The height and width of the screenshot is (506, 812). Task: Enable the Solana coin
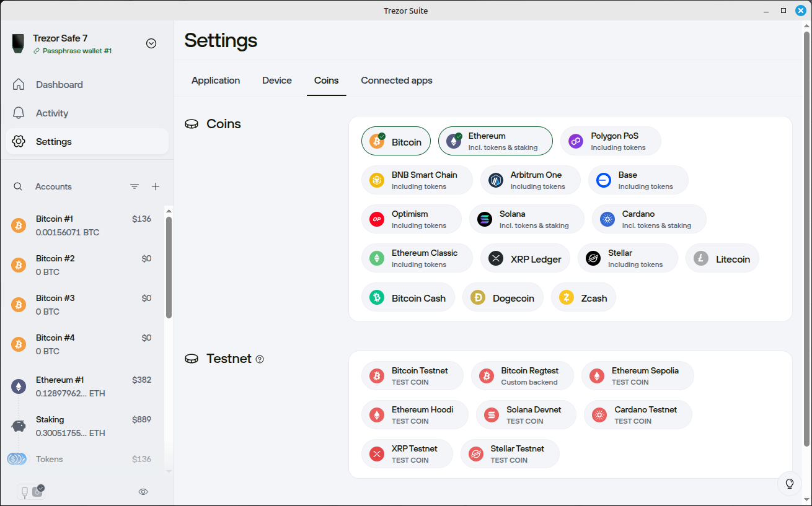(527, 219)
